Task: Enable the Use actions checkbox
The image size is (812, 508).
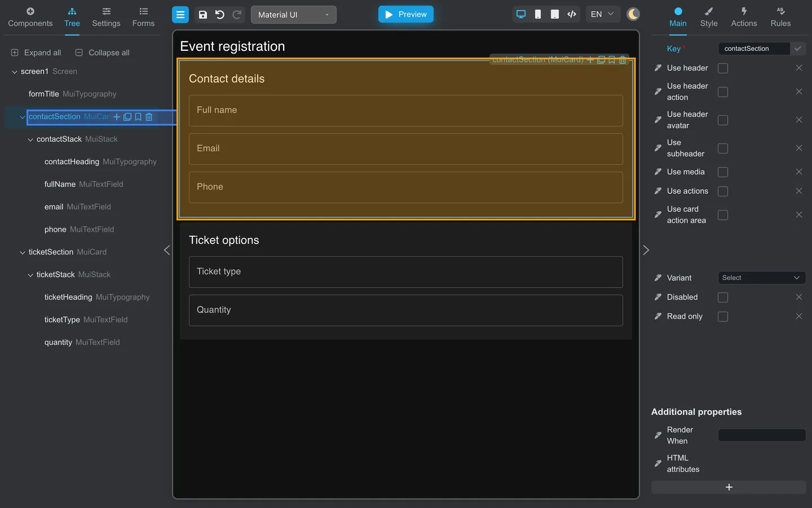Action: 723,191
